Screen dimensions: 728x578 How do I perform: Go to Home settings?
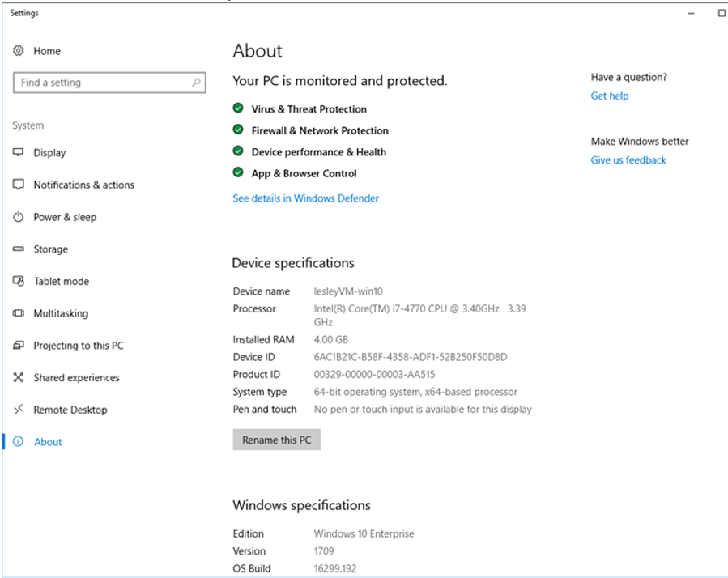(x=47, y=51)
